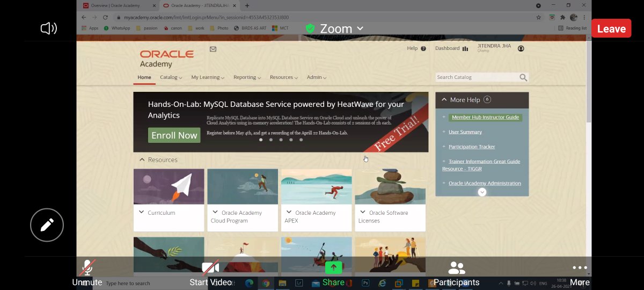The image size is (644, 290).
Task: Reload the page in Chrome
Action: coord(105,17)
